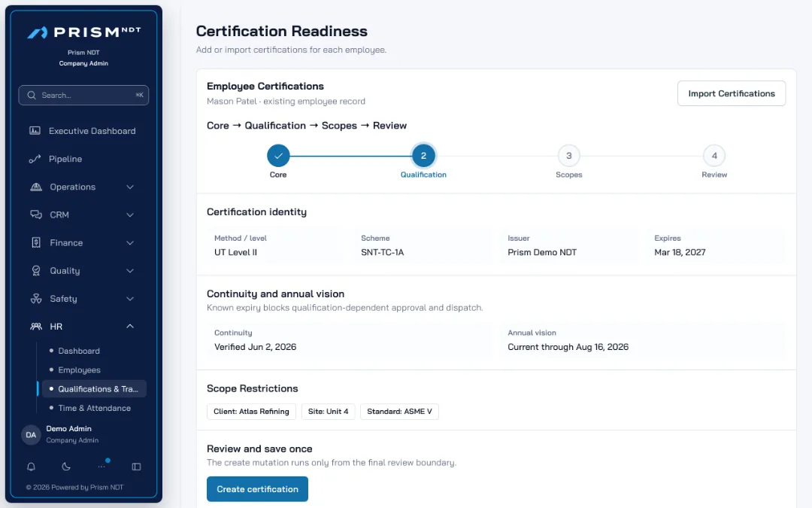The width and height of the screenshot is (812, 508).
Task: Click the Create certification button
Action: (x=257, y=489)
